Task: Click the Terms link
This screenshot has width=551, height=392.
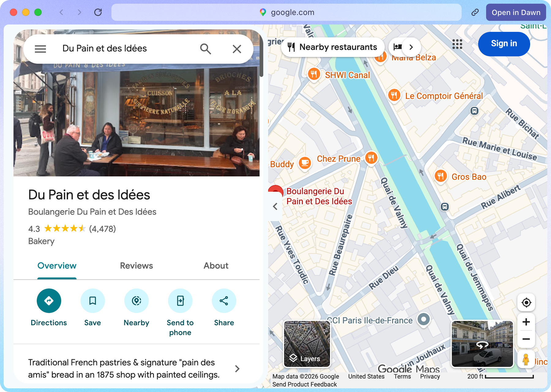Action: click(x=402, y=376)
